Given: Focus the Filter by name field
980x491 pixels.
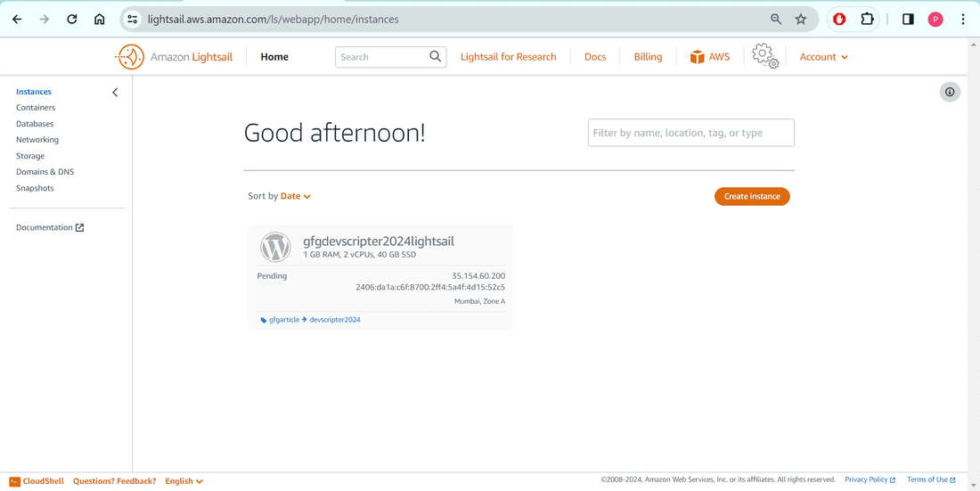Looking at the screenshot, I should [691, 133].
